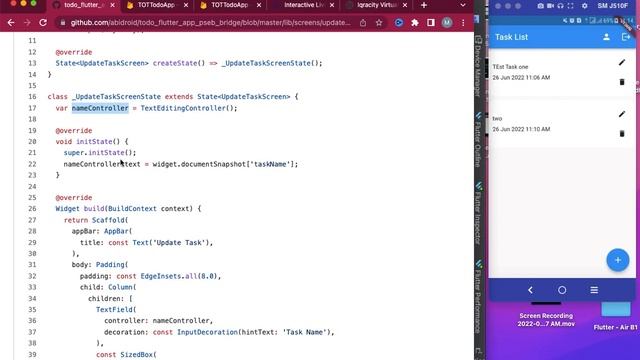The width and height of the screenshot is (640, 360).
Task: Click 'TextEditingController' on line 17
Action: pyautogui.click(x=183, y=108)
